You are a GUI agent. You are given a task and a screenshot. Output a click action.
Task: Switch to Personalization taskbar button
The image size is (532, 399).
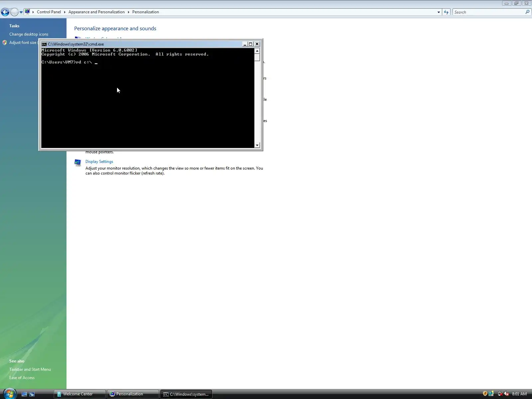133,394
